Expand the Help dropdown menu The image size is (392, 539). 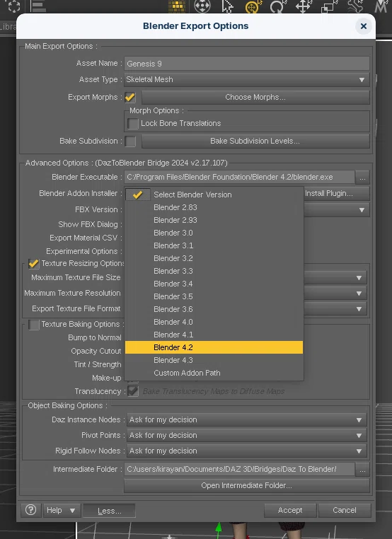tap(62, 510)
